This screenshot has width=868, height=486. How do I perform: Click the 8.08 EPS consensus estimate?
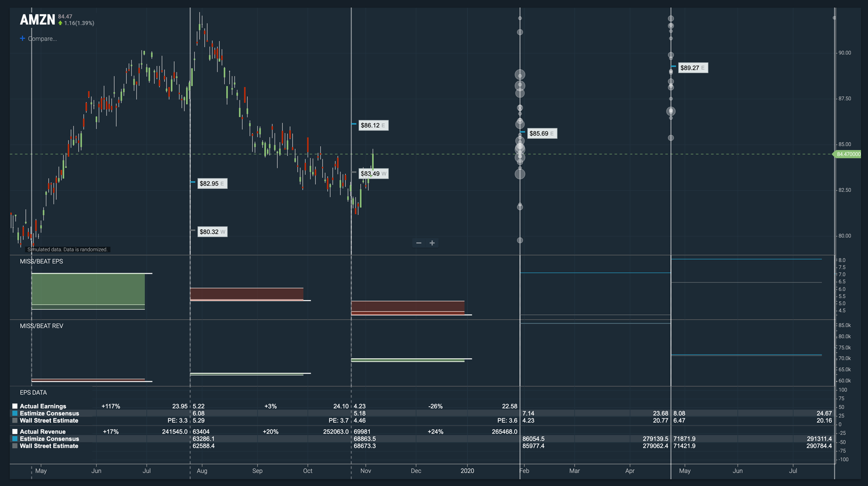click(x=679, y=413)
